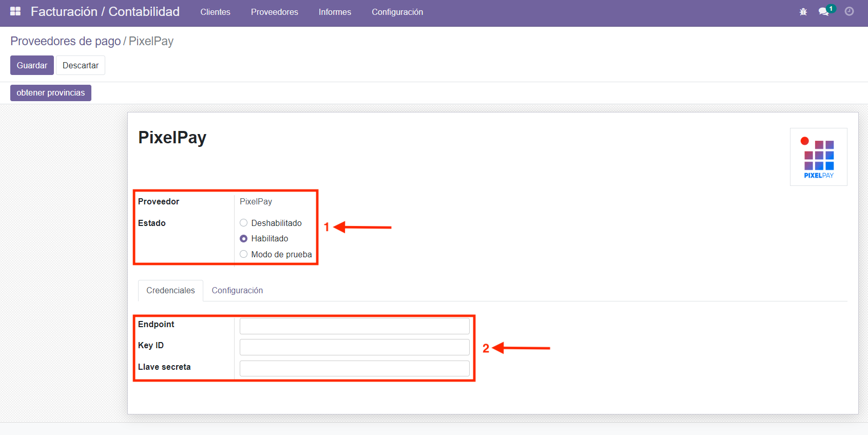Click the Facturación / Contabilidad app title
This screenshot has height=435, width=868.
click(x=105, y=11)
